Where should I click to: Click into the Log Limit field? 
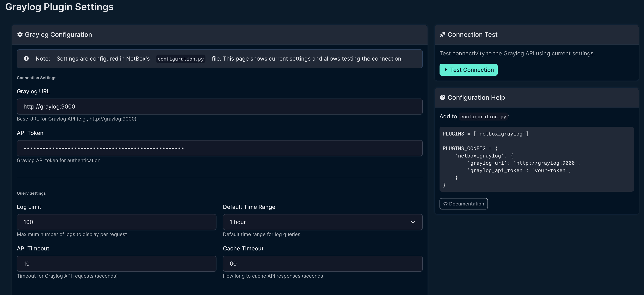point(117,222)
